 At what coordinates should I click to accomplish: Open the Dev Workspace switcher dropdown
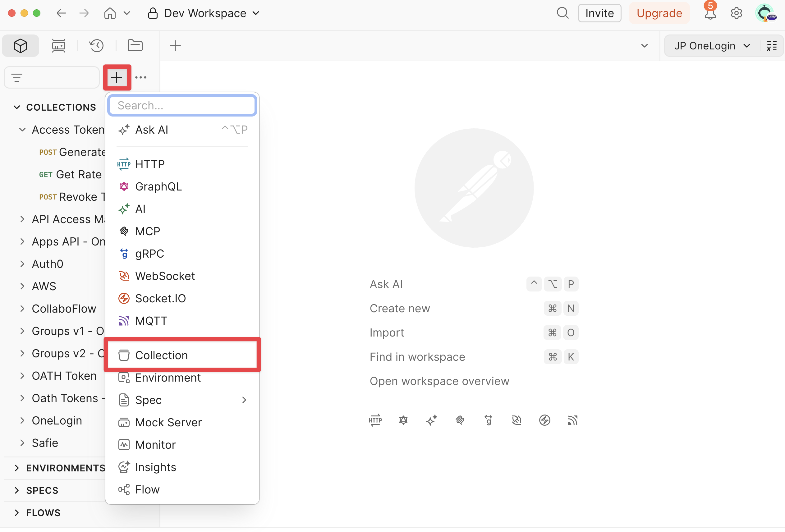pyautogui.click(x=204, y=13)
